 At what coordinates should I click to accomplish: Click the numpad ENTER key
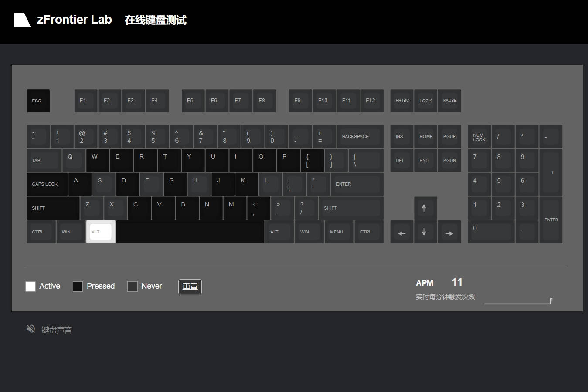click(x=551, y=220)
